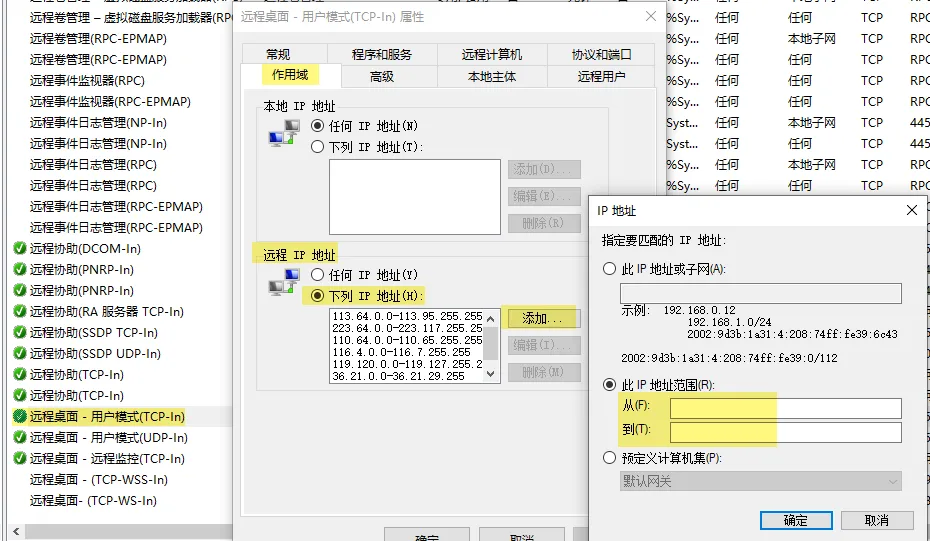This screenshot has height=541, width=930.
Task: Select 远程事件日志管理(NP-In) rule in list
Action: point(98,123)
